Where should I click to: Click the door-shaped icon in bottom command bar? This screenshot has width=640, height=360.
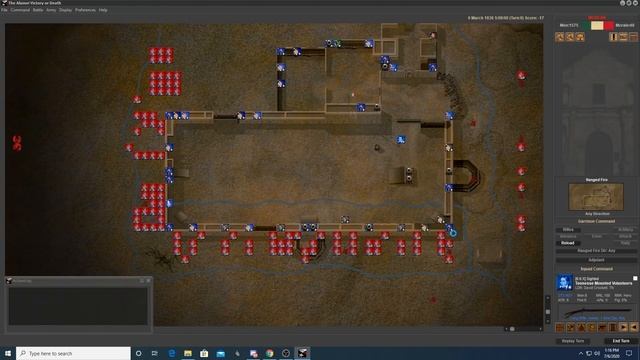click(x=613, y=327)
